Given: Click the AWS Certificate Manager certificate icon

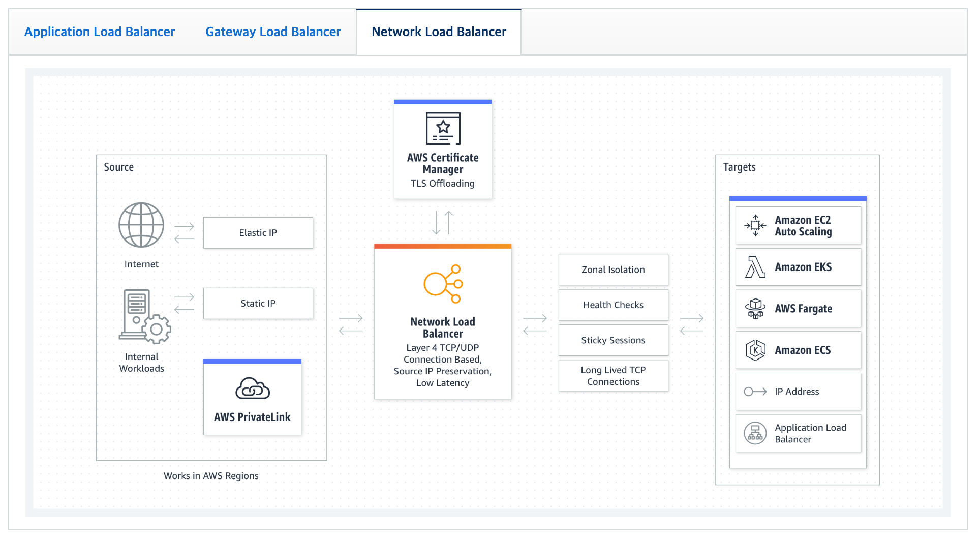Looking at the screenshot, I should point(443,128).
